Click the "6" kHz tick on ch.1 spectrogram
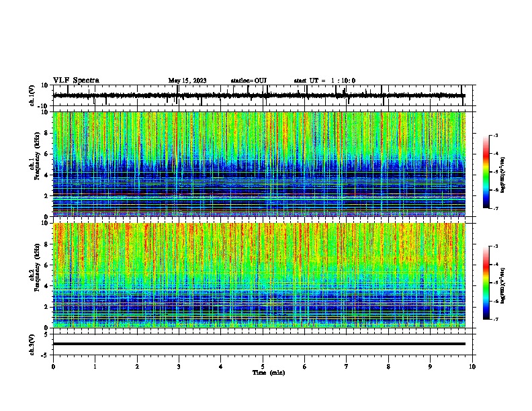Image resolution: width=532 pixels, height=411 pixels. pyautogui.click(x=47, y=154)
